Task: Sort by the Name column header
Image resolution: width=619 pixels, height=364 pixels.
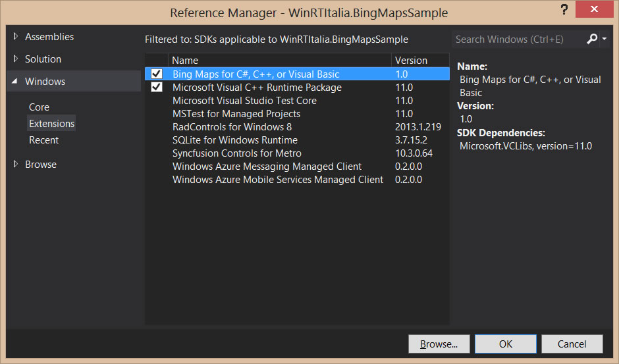Action: click(279, 60)
